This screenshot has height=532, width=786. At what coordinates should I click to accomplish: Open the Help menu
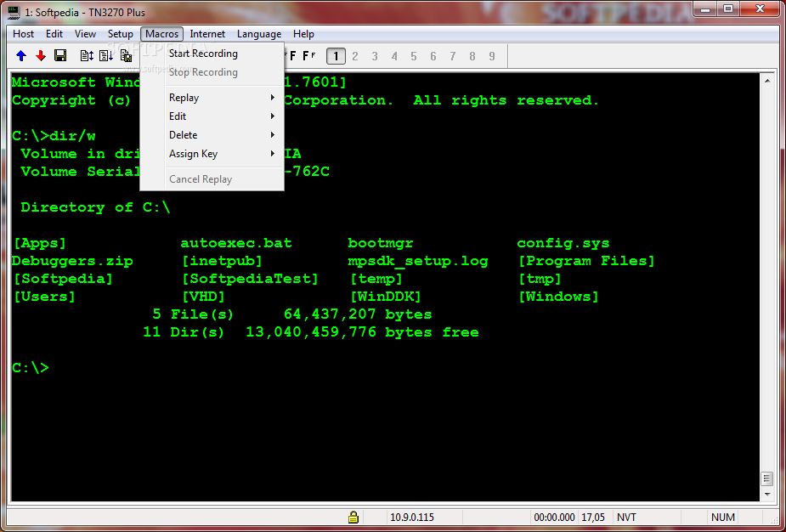coord(303,34)
